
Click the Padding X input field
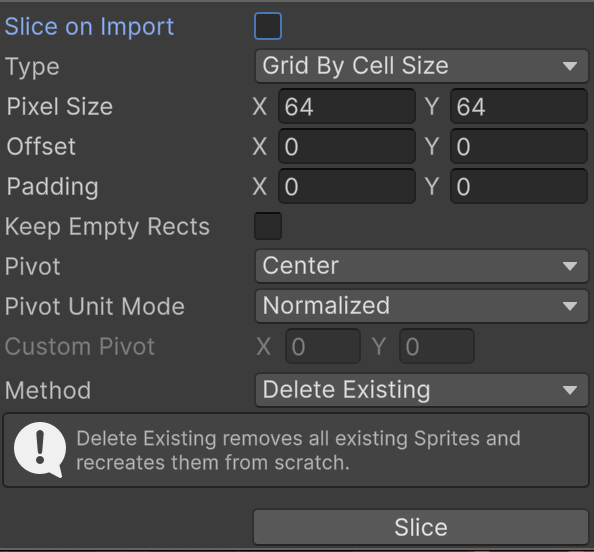tap(347, 186)
